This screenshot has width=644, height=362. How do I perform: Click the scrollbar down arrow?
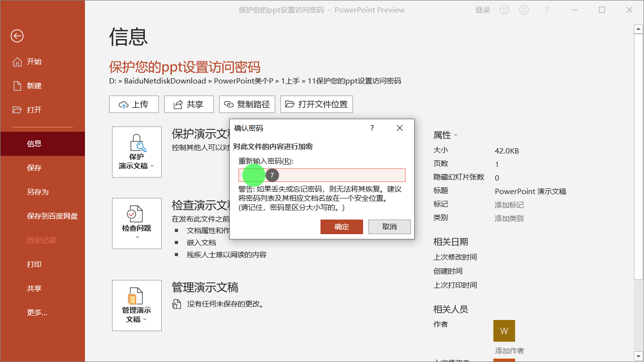638,357
